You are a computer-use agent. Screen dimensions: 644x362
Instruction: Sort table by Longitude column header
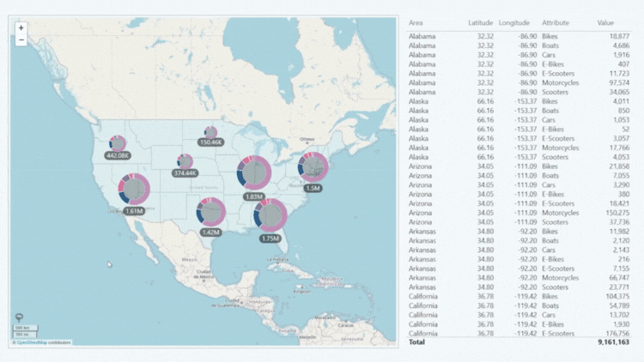point(514,23)
